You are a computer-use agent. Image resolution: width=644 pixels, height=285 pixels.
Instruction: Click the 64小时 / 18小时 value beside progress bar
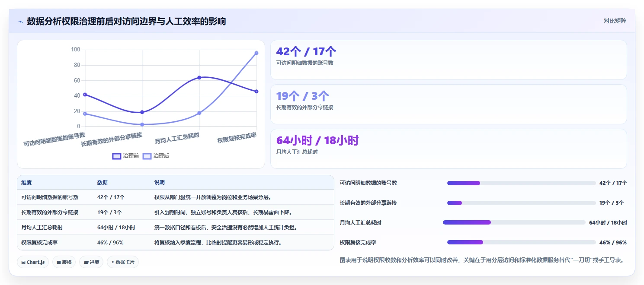[x=608, y=223]
